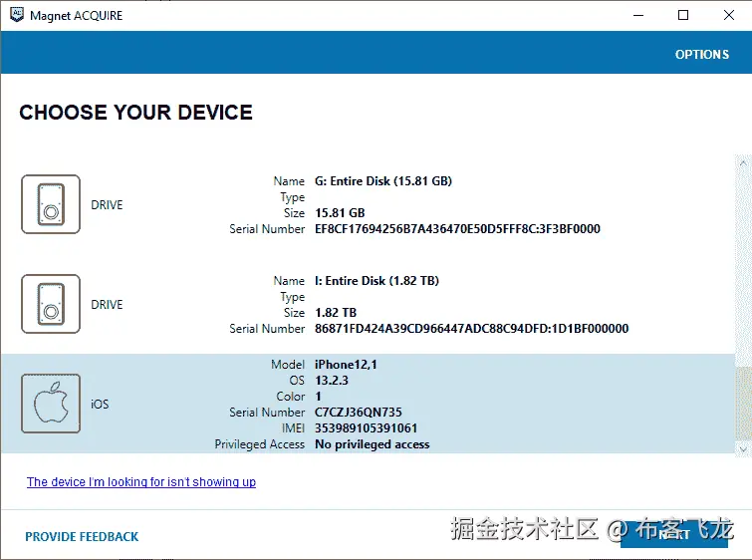Click the I: Entire Disk (1.82 TB) name
The image size is (752, 560).
tap(376, 281)
